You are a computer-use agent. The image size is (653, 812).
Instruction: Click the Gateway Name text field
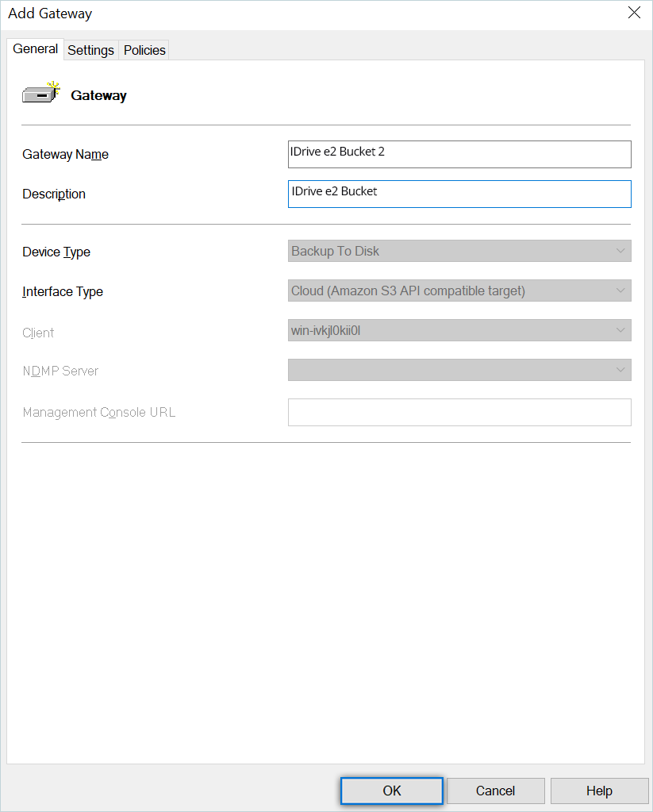point(459,154)
